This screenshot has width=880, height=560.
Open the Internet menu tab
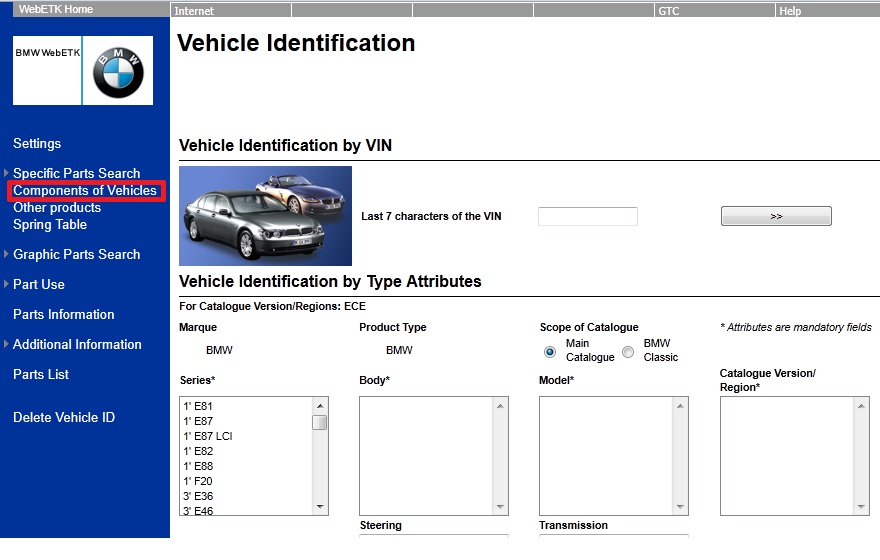[x=231, y=10]
